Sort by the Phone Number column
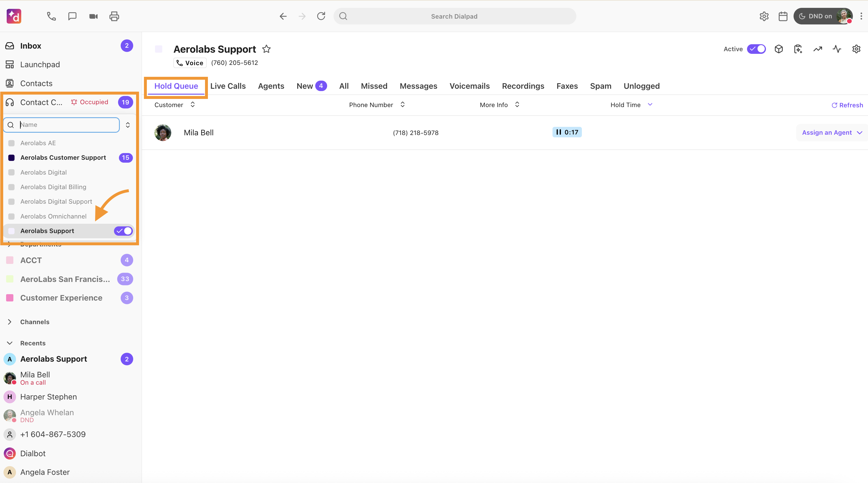 (377, 105)
